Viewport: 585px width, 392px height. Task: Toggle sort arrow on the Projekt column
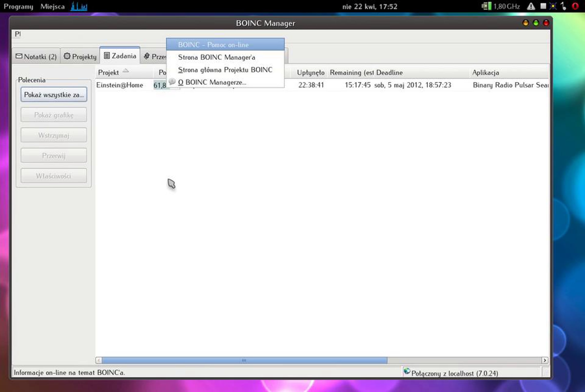[126, 71]
